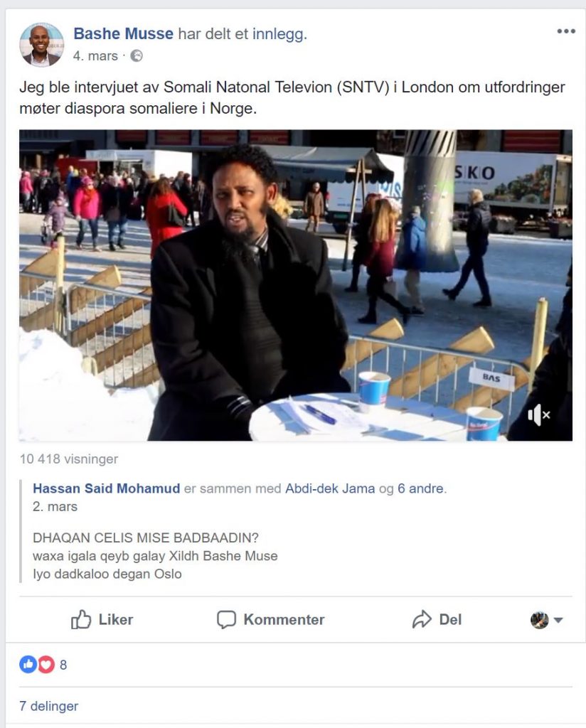Screen dimensions: 586x728
Task: Click the blue like reaction icon
Action: tap(28, 665)
